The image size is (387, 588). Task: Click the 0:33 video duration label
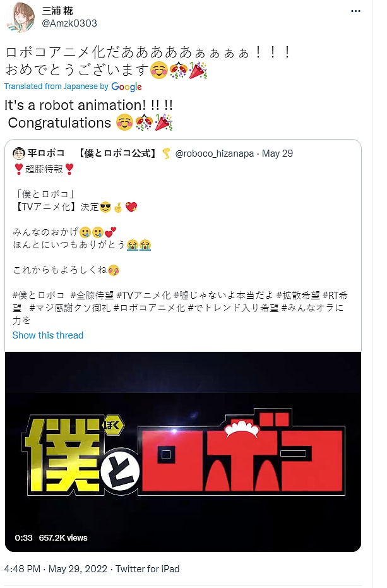click(23, 537)
